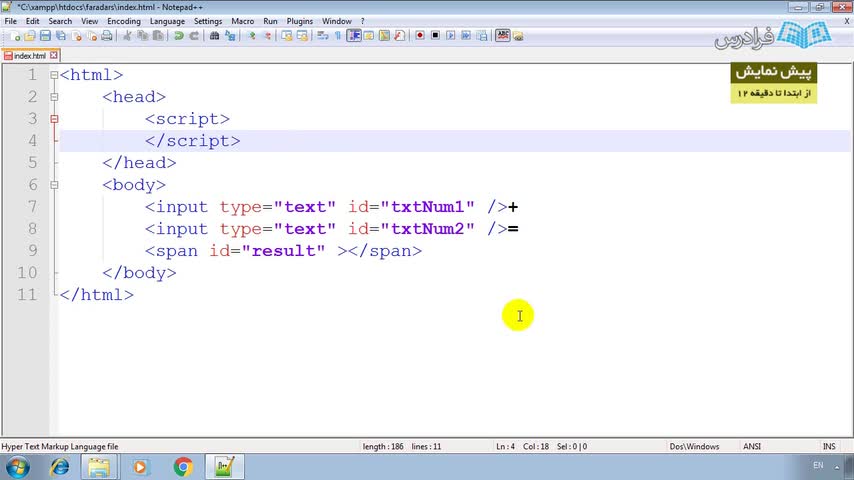Toggle synchronized horizontal scrolling

pos(302,36)
